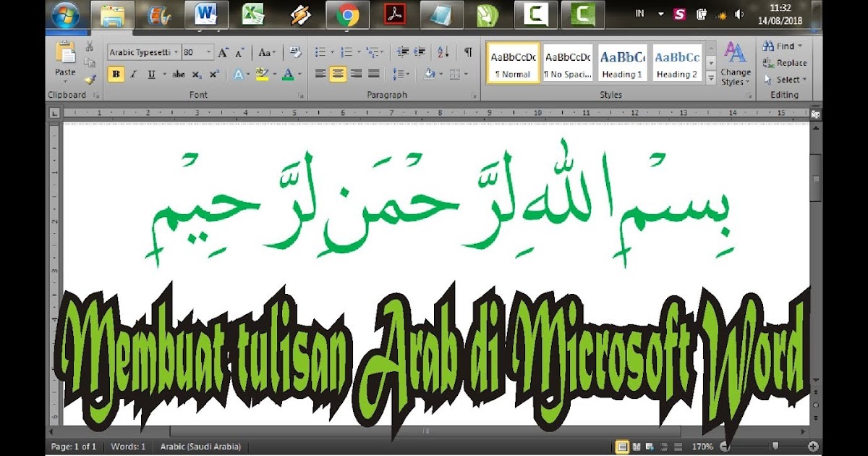The height and width of the screenshot is (456, 868).
Task: Click the Windows Start orb
Action: (66, 14)
